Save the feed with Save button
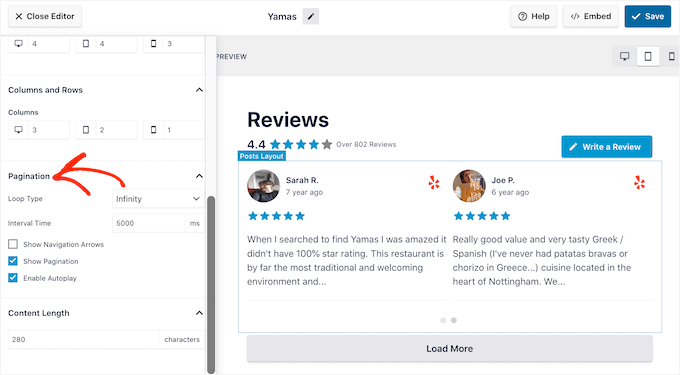The width and height of the screenshot is (680, 375). click(647, 16)
